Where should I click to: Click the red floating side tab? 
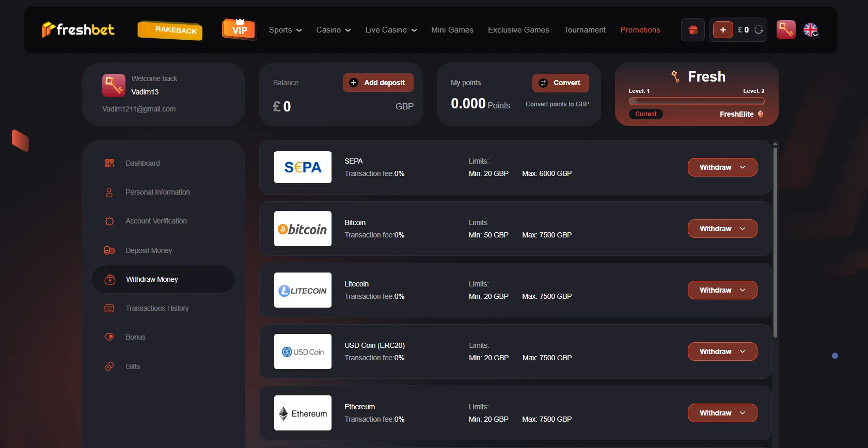[x=20, y=140]
